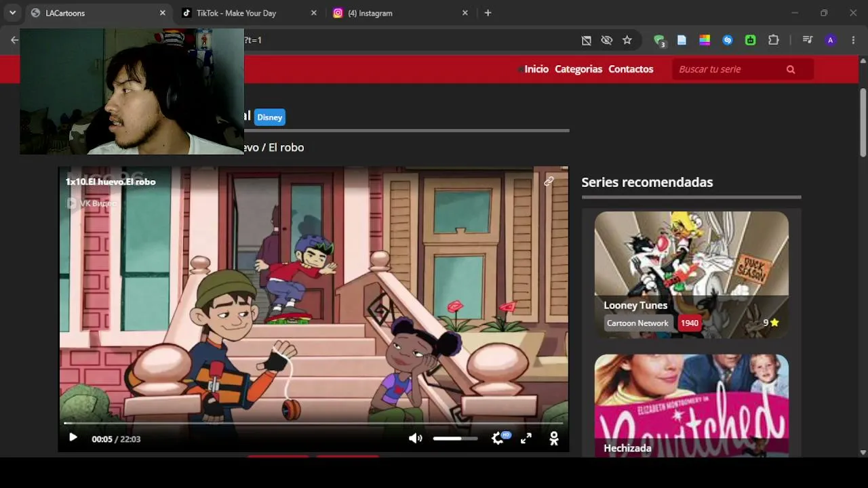Click the 9 star rating on Looney Tunes
Screen dimensions: 868x488
coord(771,323)
